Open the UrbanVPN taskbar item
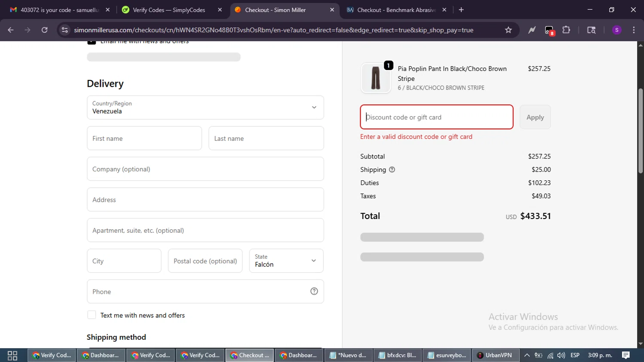Screen dimensions: 644x362 495,356
